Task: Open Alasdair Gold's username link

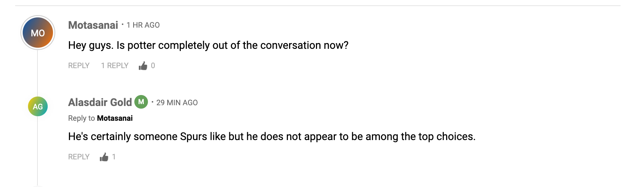Action: [100, 102]
